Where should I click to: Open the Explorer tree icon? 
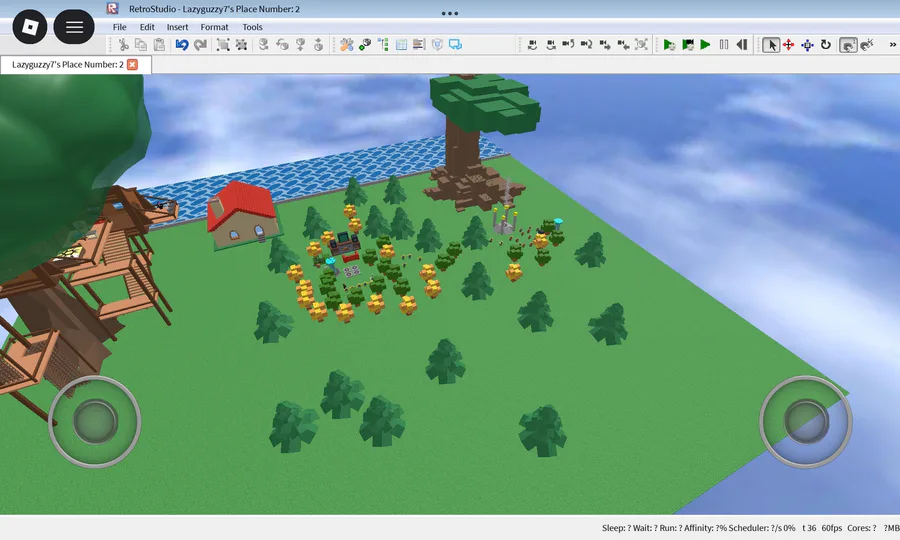(383, 45)
